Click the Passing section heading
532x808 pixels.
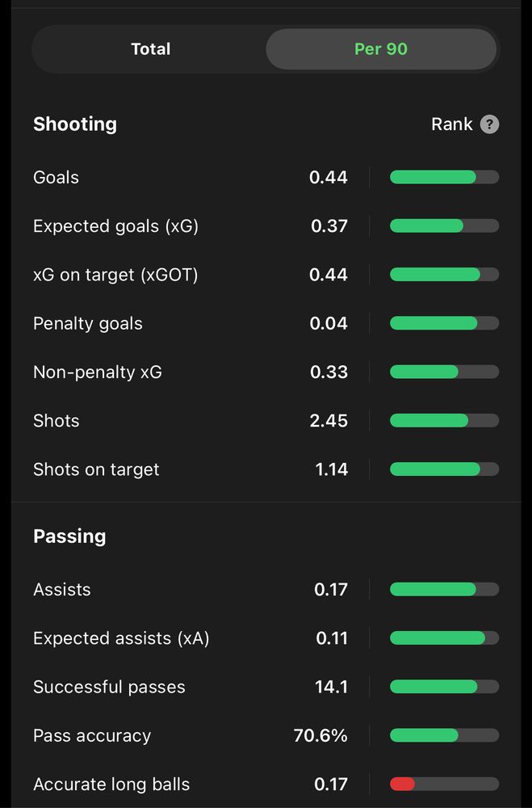click(69, 537)
